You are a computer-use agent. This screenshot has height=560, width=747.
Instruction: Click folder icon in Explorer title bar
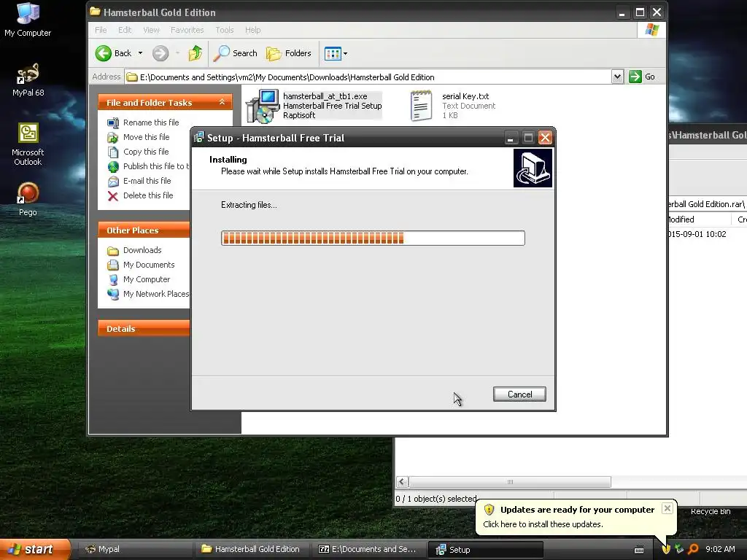click(x=96, y=12)
